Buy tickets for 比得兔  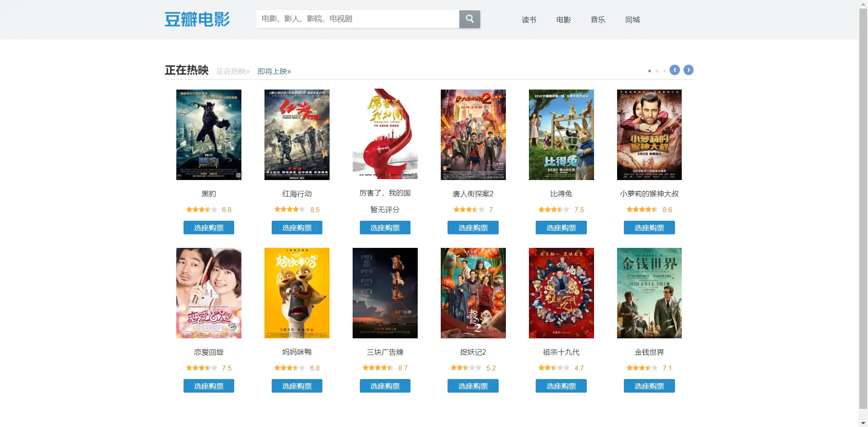[x=561, y=228]
